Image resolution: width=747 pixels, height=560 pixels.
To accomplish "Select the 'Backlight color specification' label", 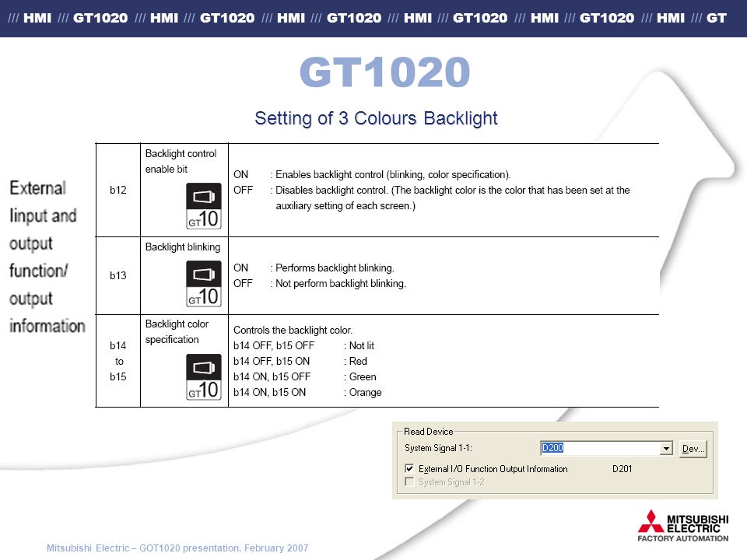I will click(x=177, y=331).
